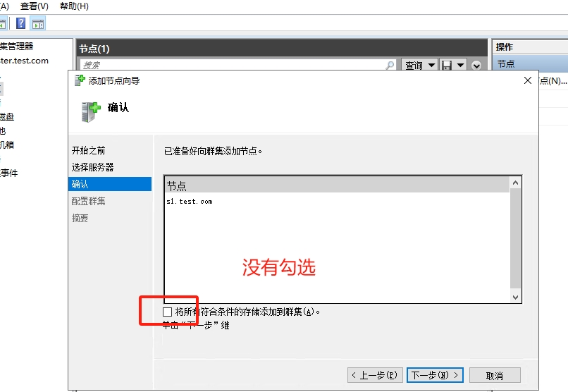Image resolution: width=568 pixels, height=392 pixels.
Task: Click the 节点 column header in list
Action: point(338,185)
